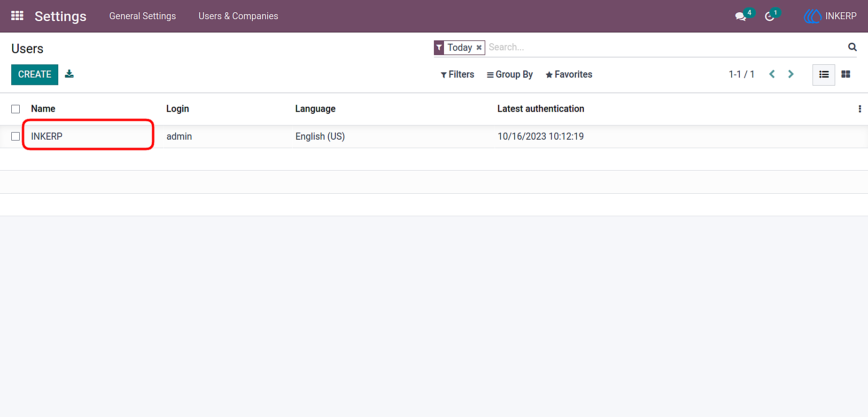Open the activities clock icon

pos(769,16)
